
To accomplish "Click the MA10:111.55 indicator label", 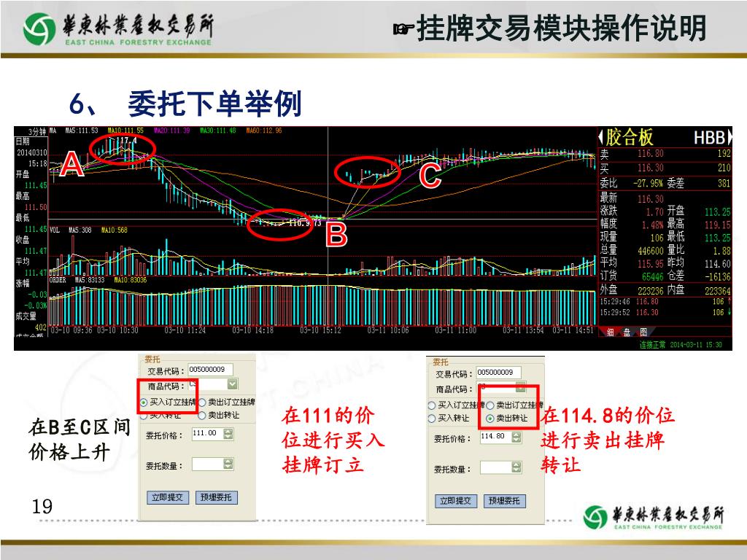I will [x=125, y=131].
